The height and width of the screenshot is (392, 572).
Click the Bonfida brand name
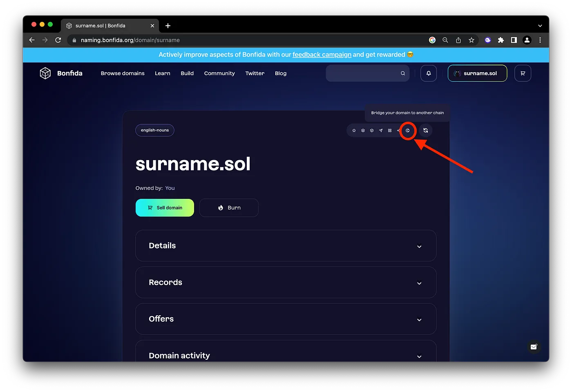pyautogui.click(x=70, y=73)
